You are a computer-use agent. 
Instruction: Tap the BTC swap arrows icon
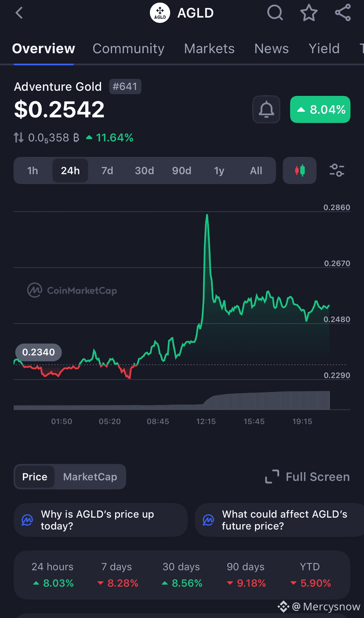point(18,138)
